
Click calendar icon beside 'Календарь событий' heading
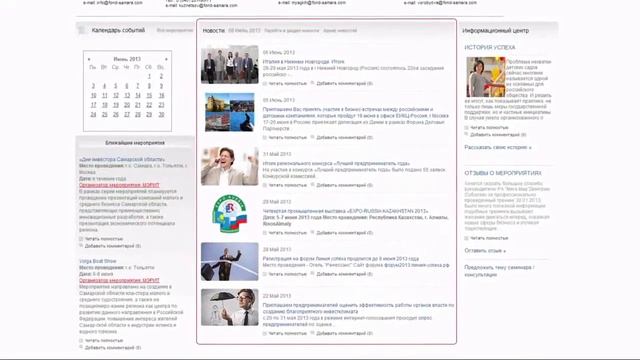(x=82, y=30)
